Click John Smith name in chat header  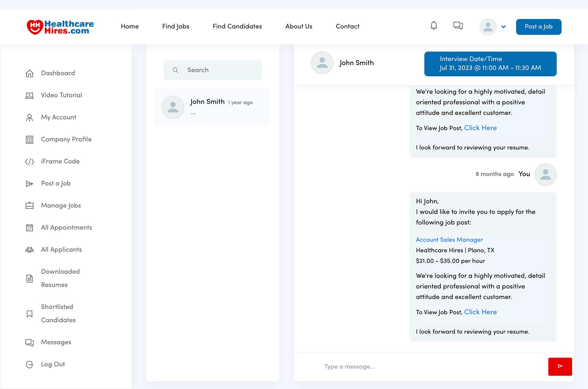(x=356, y=63)
